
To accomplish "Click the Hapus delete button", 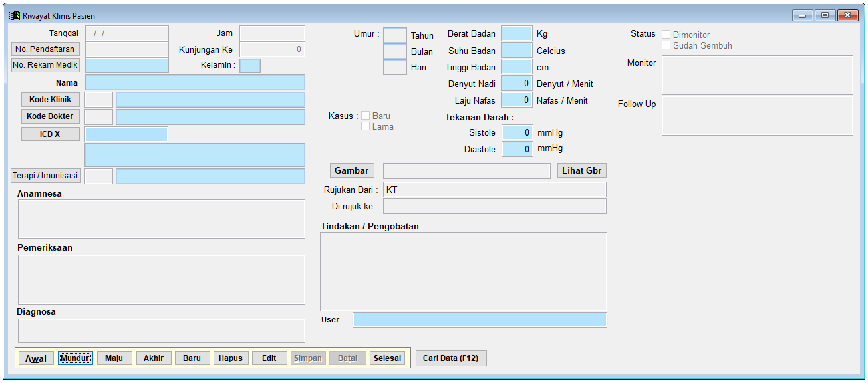I will tap(231, 358).
